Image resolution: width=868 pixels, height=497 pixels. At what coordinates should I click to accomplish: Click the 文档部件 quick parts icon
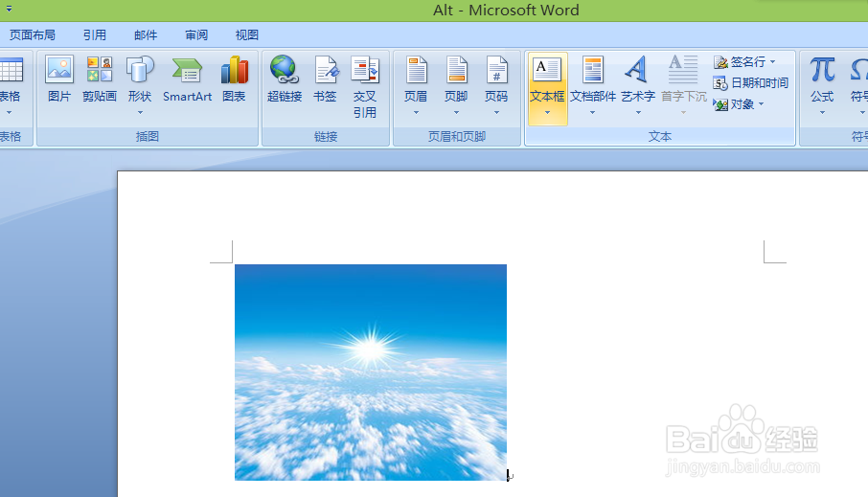pyautogui.click(x=592, y=70)
